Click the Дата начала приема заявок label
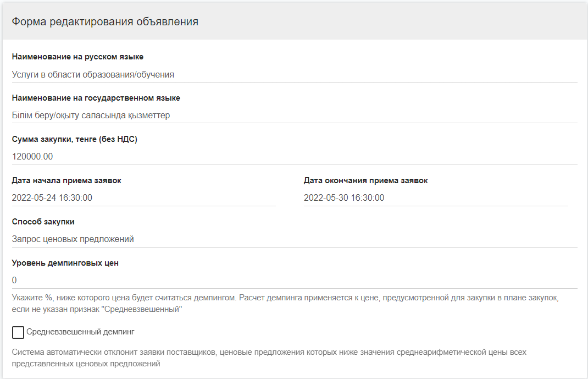The image size is (588, 379). tap(66, 180)
